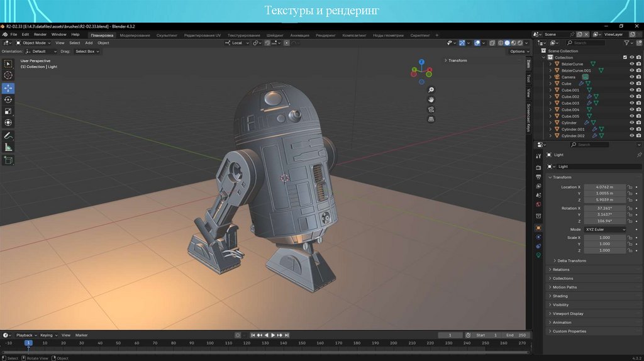Expand the Delta Transform panel

[x=571, y=260]
